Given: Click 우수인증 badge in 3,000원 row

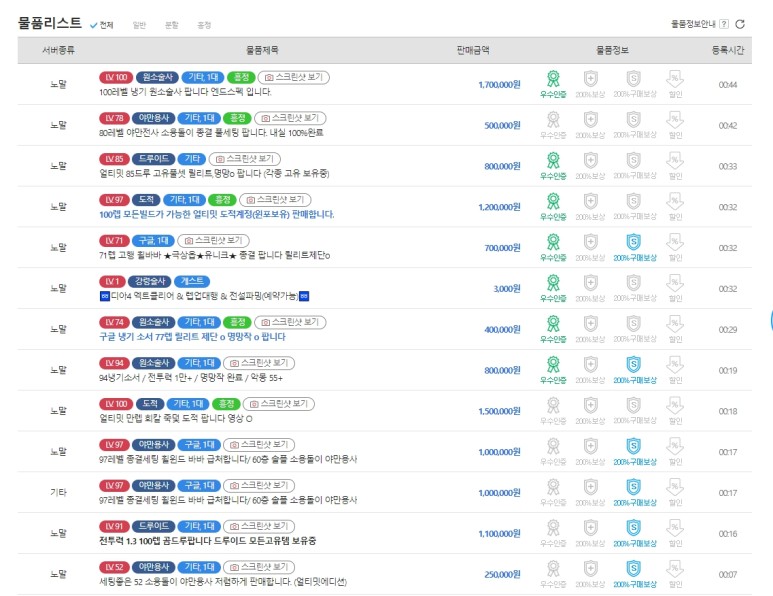Looking at the screenshot, I should 553,283.
